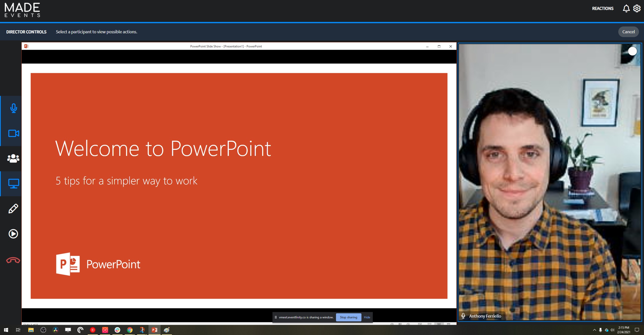Click the mic icon beside Anthony Ferriello
Viewport: 644px width, 335px height.
[x=463, y=316]
